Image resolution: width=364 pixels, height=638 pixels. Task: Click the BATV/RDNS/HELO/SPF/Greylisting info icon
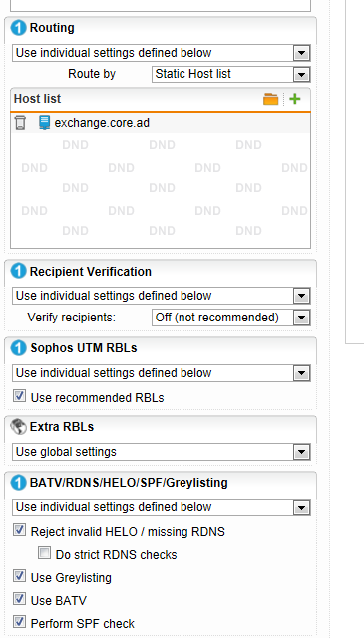coord(18,483)
